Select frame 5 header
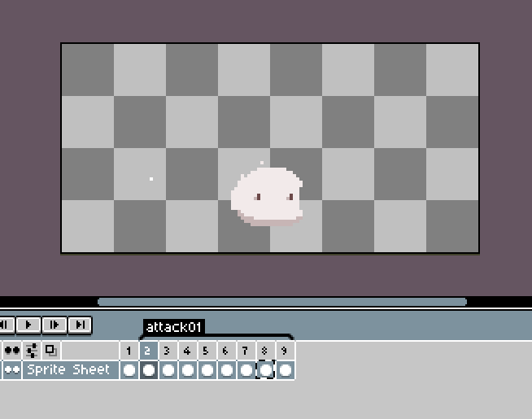This screenshot has width=532, height=419. click(x=207, y=351)
